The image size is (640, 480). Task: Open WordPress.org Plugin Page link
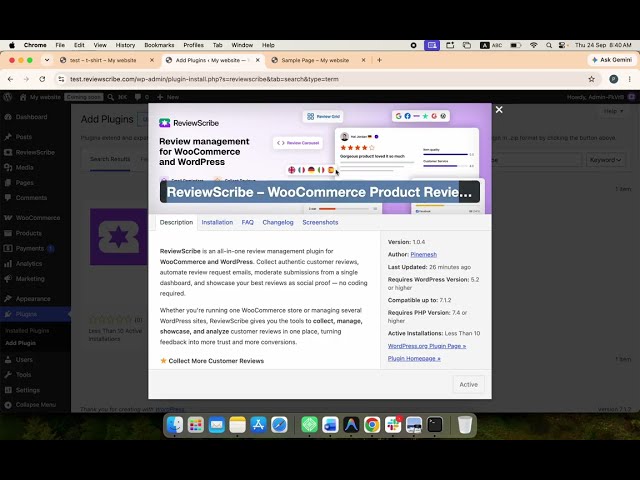[427, 346]
